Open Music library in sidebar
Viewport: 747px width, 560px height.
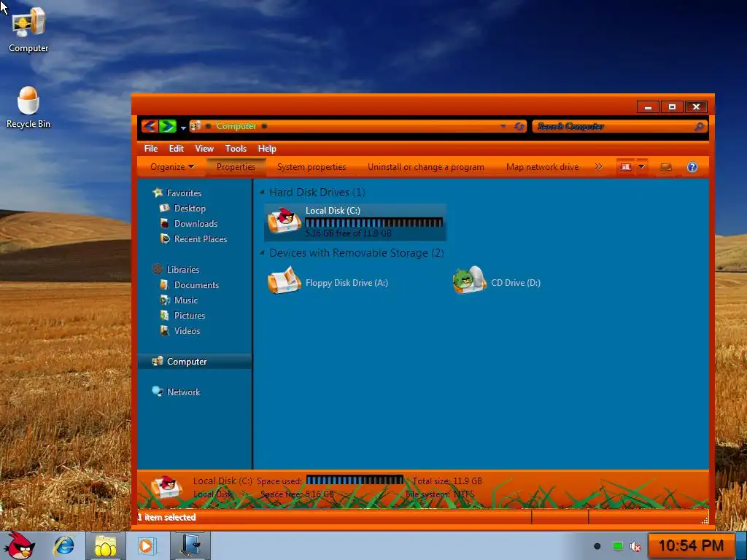[x=186, y=300]
